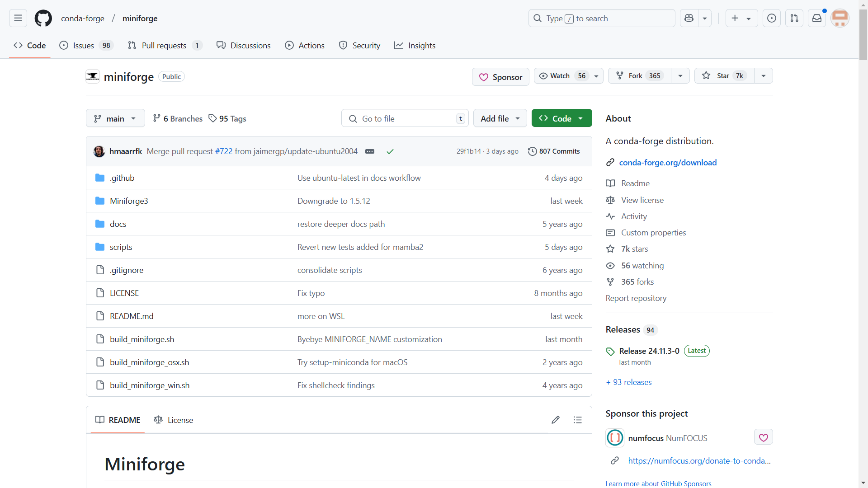868x488 pixels.
Task: Open the Copilot chat icon
Action: coord(689,18)
